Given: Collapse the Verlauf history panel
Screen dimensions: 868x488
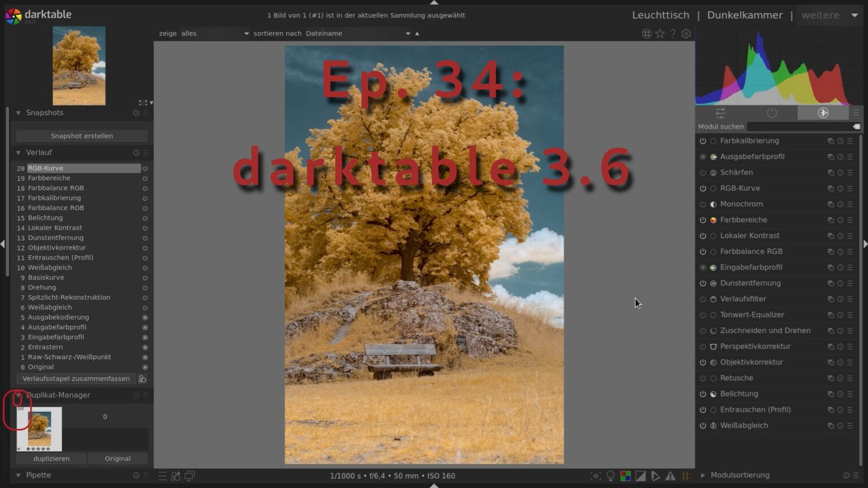Looking at the screenshot, I should [x=18, y=152].
